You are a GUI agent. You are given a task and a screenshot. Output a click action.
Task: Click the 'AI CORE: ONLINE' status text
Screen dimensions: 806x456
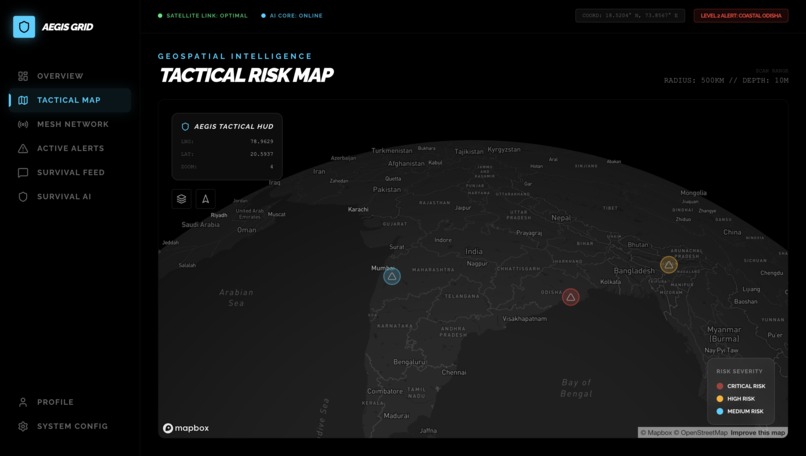(296, 15)
